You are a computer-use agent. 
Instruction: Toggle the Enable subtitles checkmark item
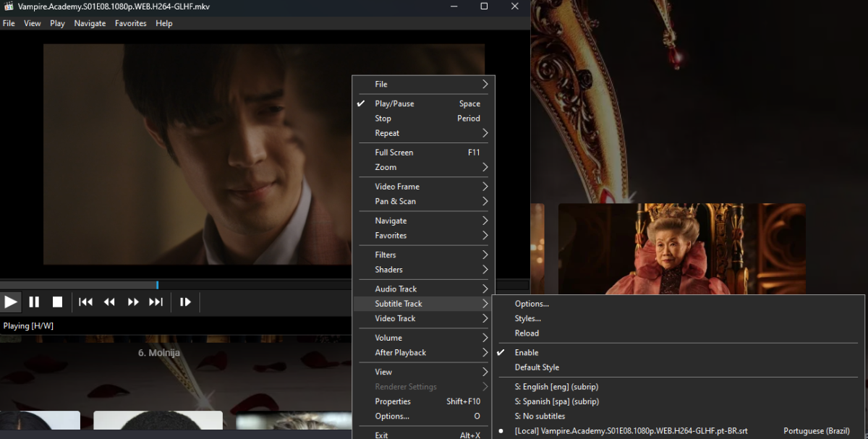tap(527, 352)
